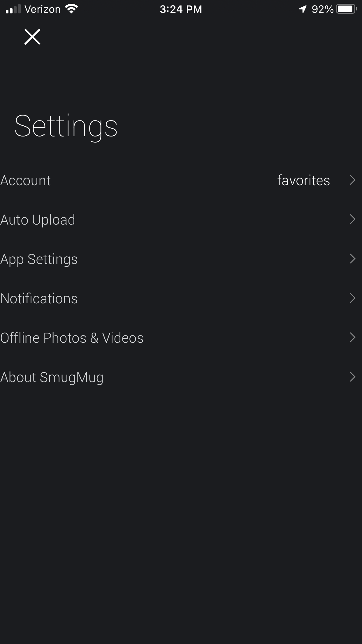The width and height of the screenshot is (362, 644).
Task: Tap the Wi-Fi icon in status bar
Action: click(x=71, y=9)
